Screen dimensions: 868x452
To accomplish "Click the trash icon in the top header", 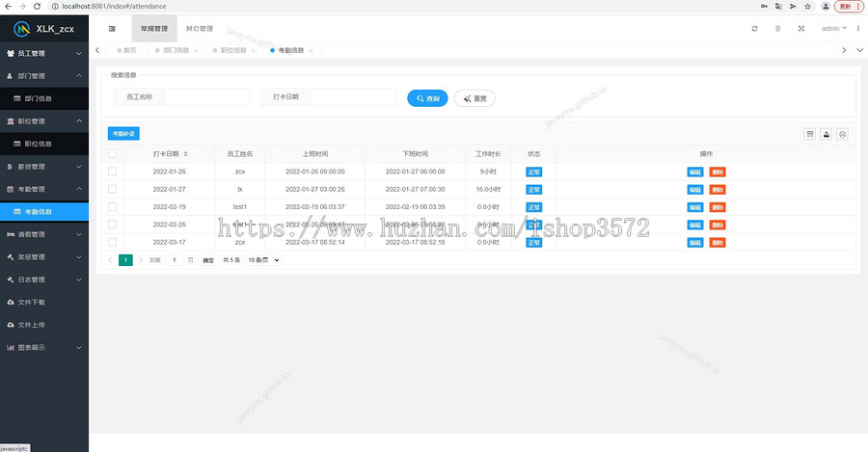I will coord(777,29).
